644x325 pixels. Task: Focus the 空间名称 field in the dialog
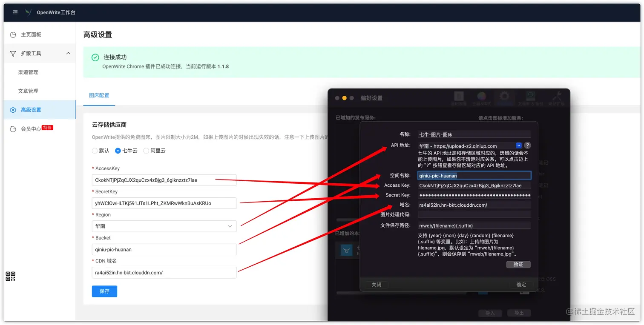coord(474,175)
